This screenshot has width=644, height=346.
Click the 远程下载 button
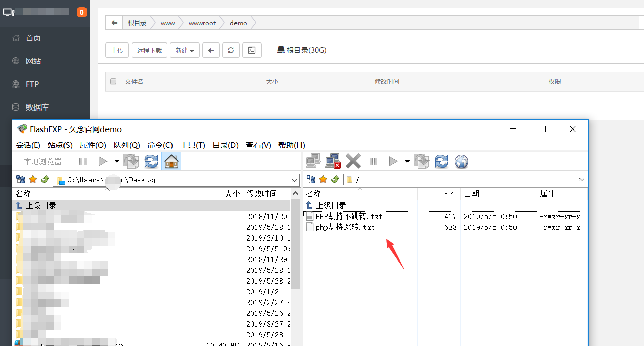(149, 50)
